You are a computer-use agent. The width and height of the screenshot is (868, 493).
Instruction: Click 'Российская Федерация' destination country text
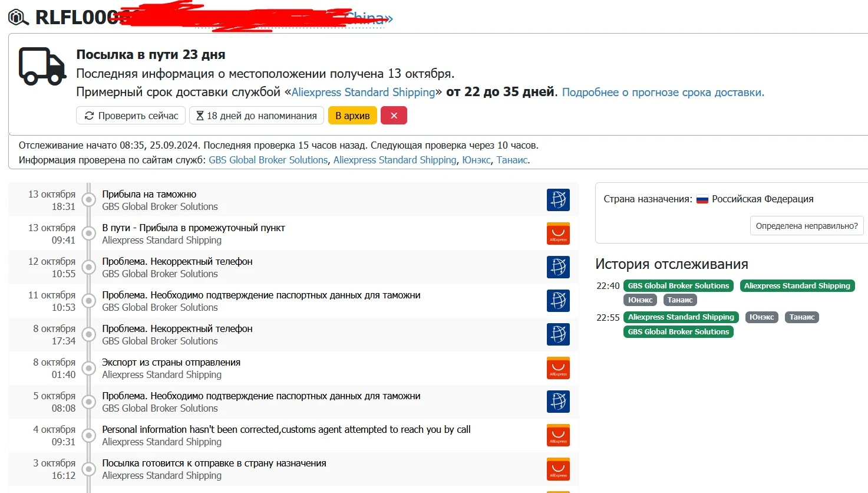coord(763,199)
